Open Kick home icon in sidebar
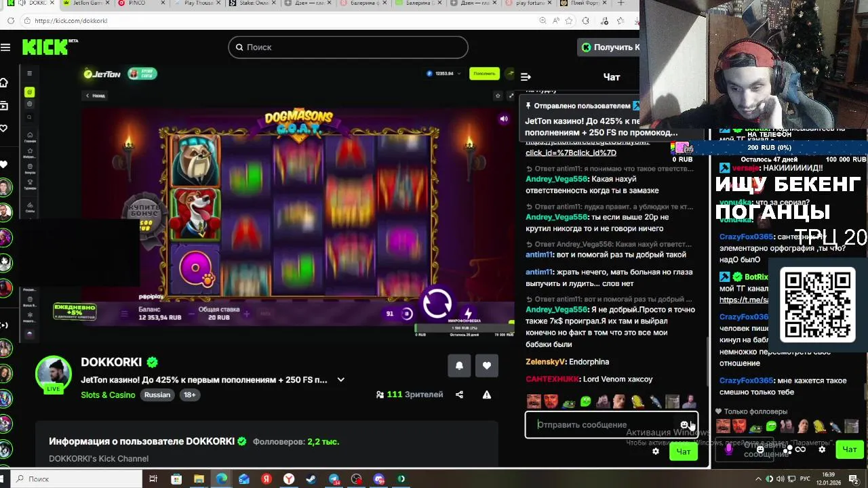 [x=4, y=83]
